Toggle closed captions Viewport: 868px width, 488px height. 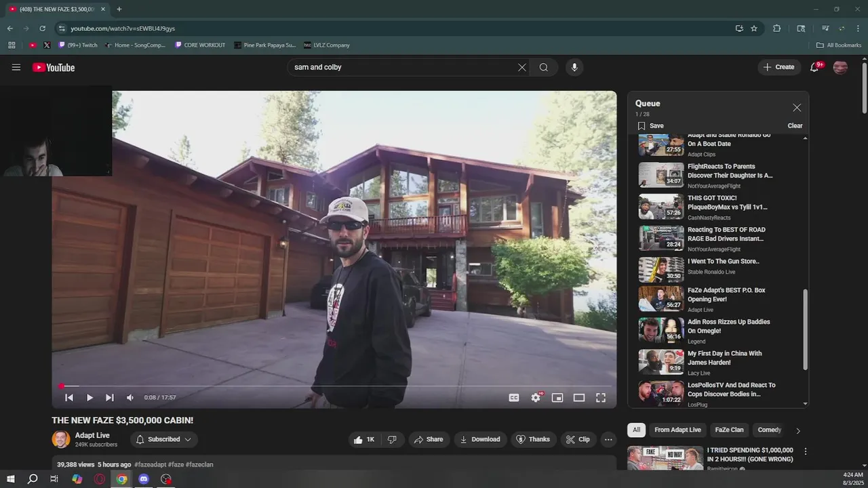click(514, 398)
